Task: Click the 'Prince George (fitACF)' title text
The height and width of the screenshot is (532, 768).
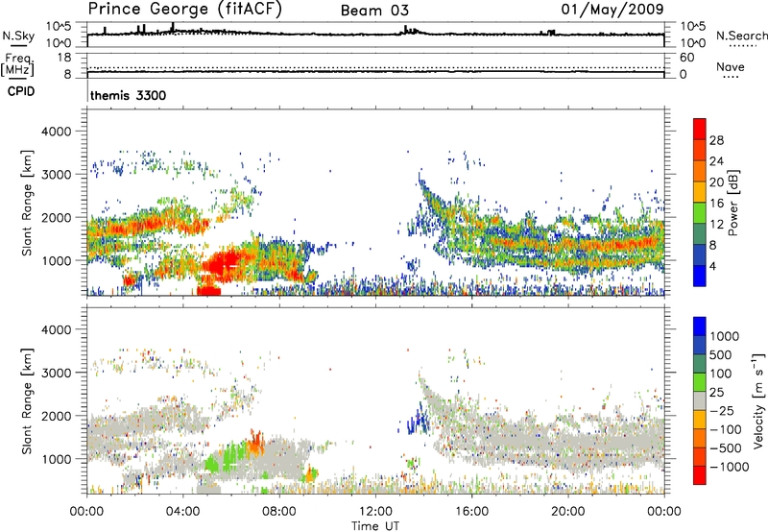Action: (x=185, y=10)
